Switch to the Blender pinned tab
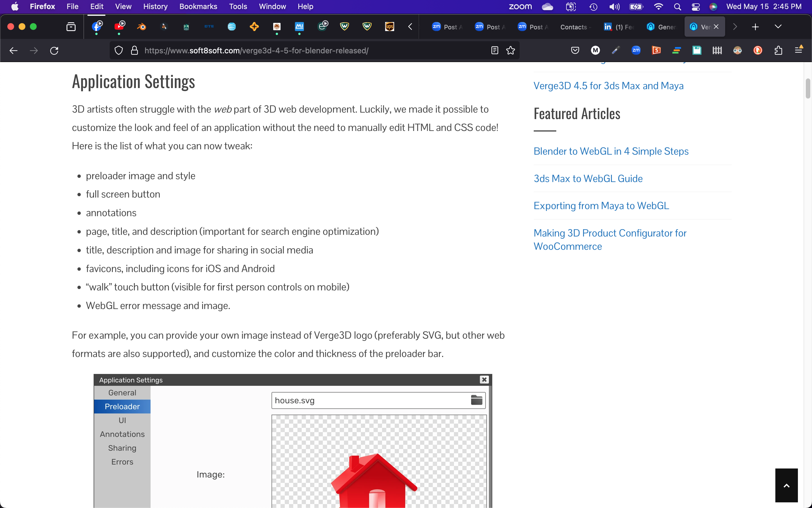 pyautogui.click(x=142, y=27)
